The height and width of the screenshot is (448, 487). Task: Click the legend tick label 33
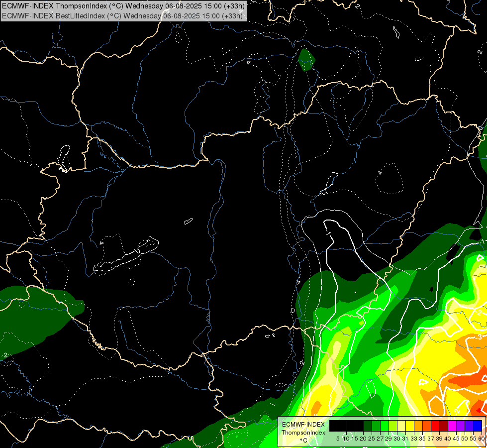[414, 439]
